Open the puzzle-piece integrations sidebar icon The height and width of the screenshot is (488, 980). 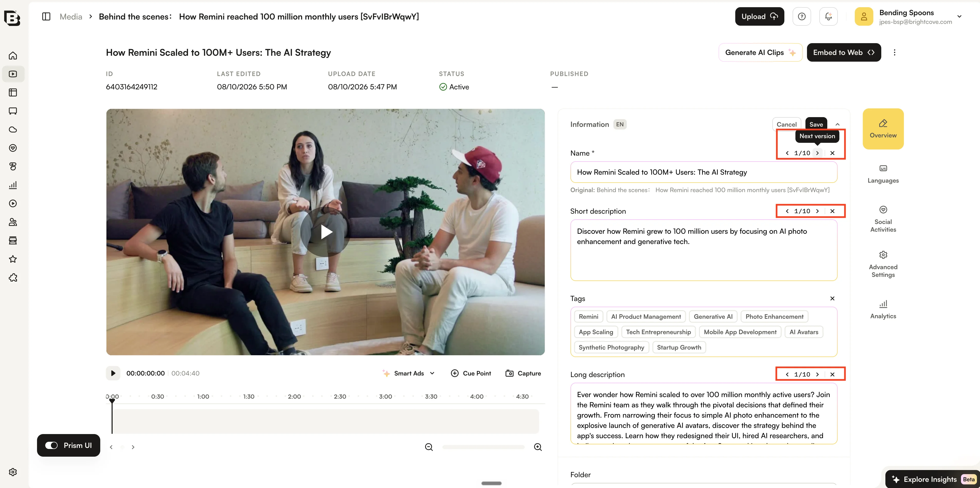point(13,278)
